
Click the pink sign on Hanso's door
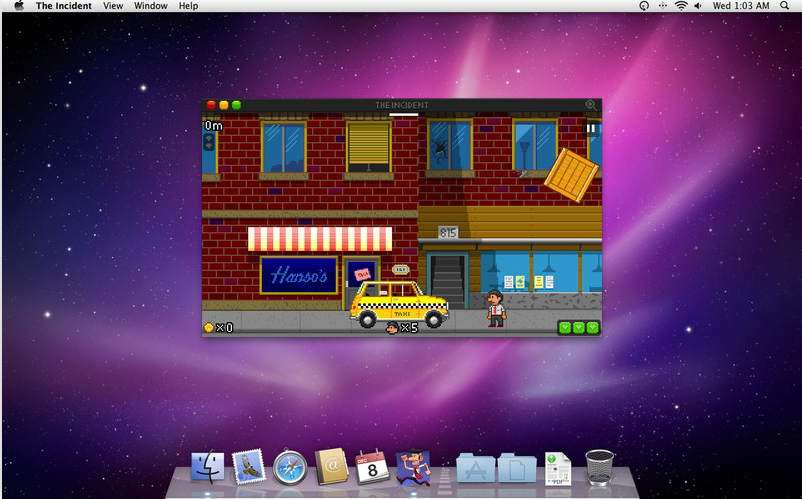[362, 274]
